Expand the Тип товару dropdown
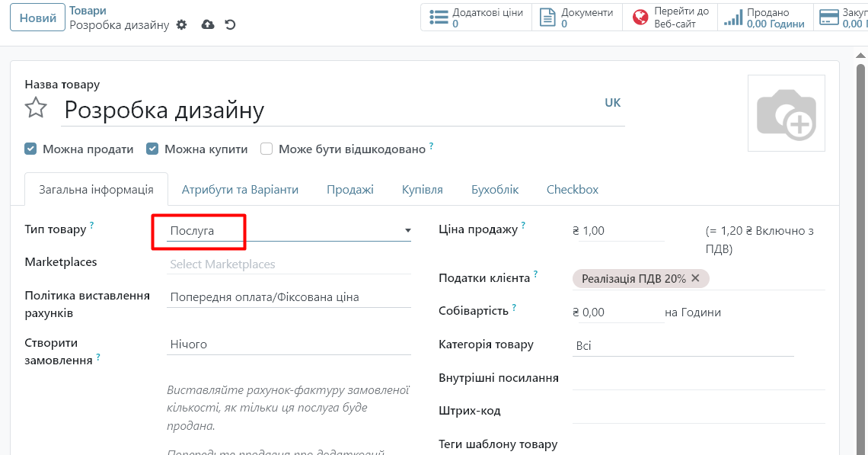Screen dimensions: 868x455 tap(289, 230)
